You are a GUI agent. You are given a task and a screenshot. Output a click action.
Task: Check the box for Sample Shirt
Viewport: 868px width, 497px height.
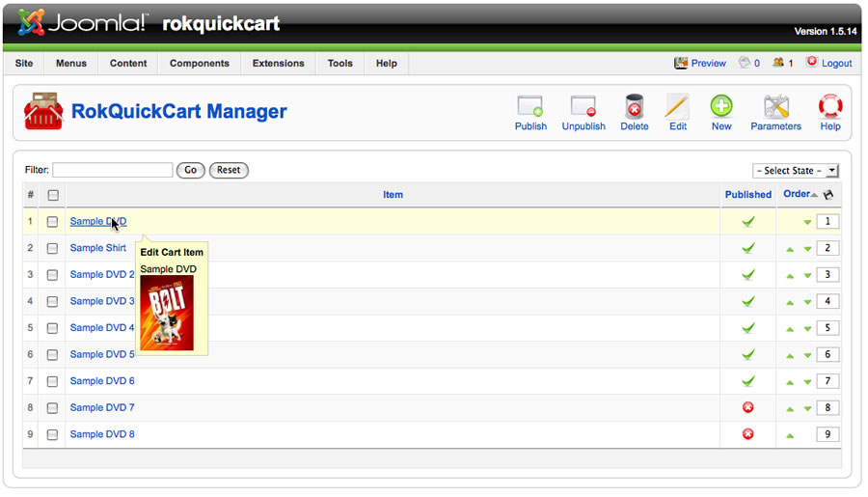[x=53, y=248]
